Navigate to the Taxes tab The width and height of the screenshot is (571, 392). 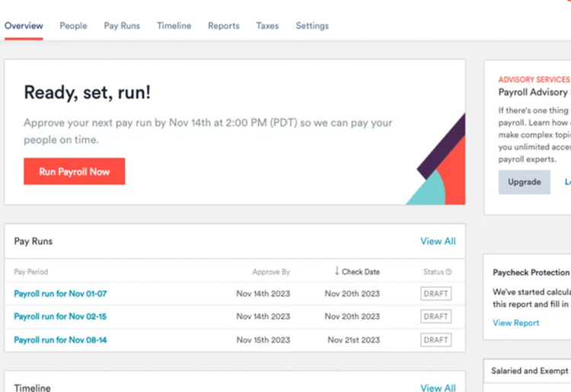click(x=267, y=26)
